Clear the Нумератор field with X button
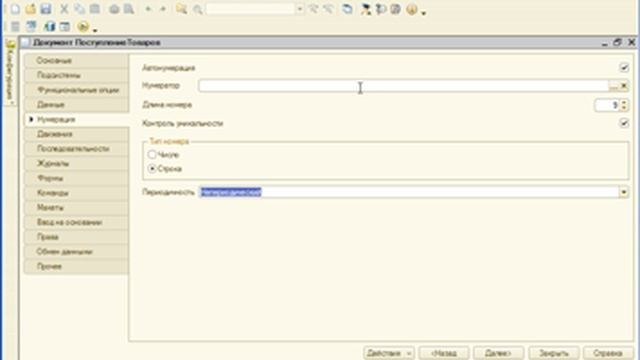Image resolution: width=640 pixels, height=360 pixels. click(624, 86)
